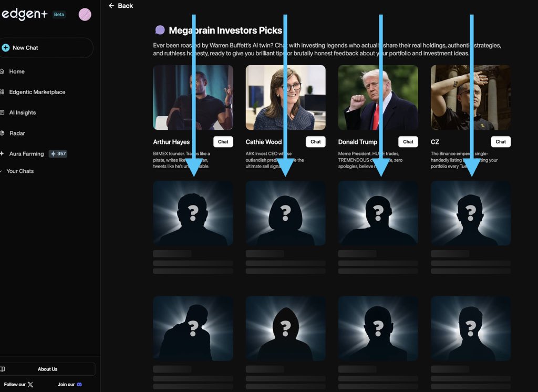Open Radar page
The image size is (538, 392).
coord(17,133)
